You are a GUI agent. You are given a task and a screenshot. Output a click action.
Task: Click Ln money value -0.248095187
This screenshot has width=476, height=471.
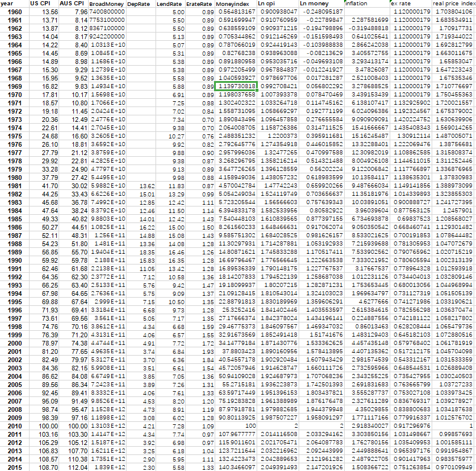(323, 12)
